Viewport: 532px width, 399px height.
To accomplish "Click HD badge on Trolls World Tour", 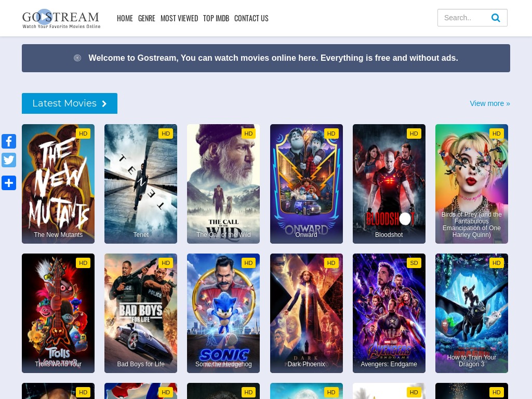I will click(x=83, y=262).
